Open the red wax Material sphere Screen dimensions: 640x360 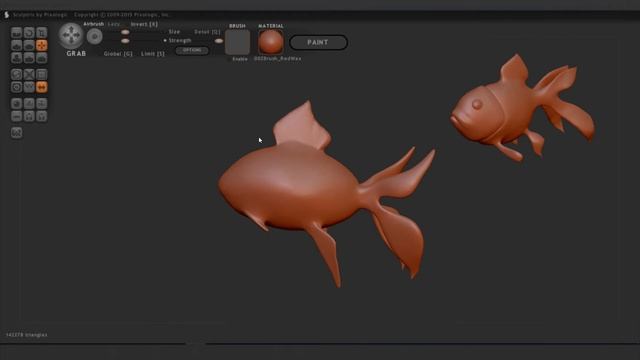click(271, 42)
